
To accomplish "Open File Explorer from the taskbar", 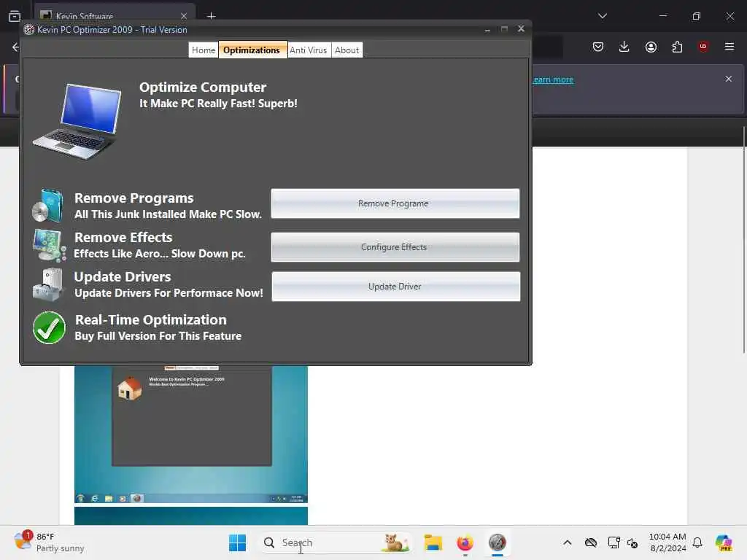I will (x=433, y=542).
